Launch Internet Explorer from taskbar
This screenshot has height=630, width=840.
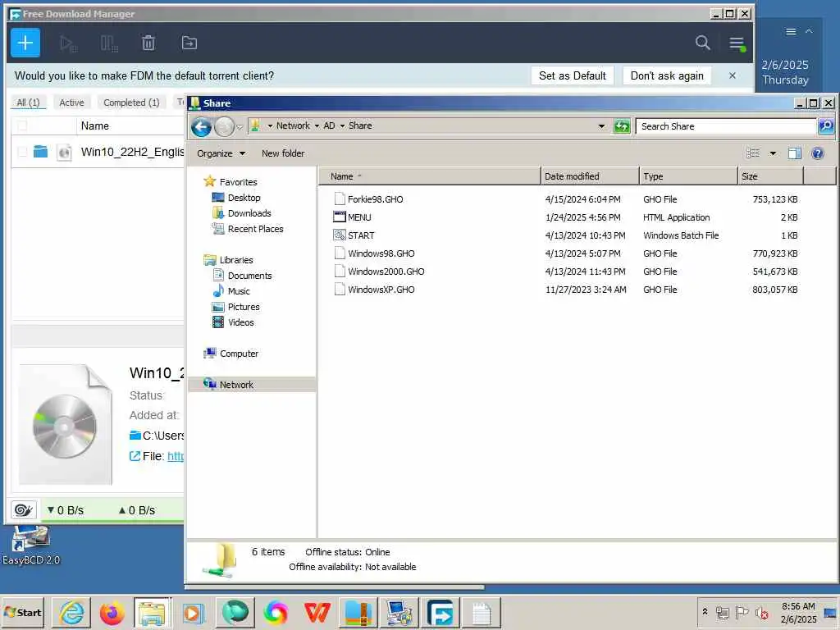pyautogui.click(x=72, y=612)
